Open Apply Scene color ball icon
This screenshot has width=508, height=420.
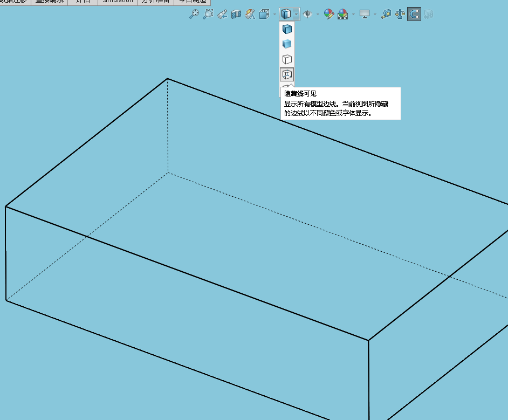[343, 14]
